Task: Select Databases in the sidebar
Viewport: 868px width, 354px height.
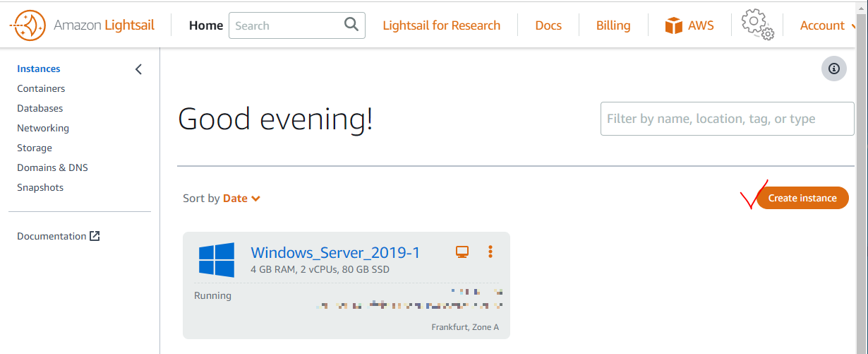Action: click(40, 108)
